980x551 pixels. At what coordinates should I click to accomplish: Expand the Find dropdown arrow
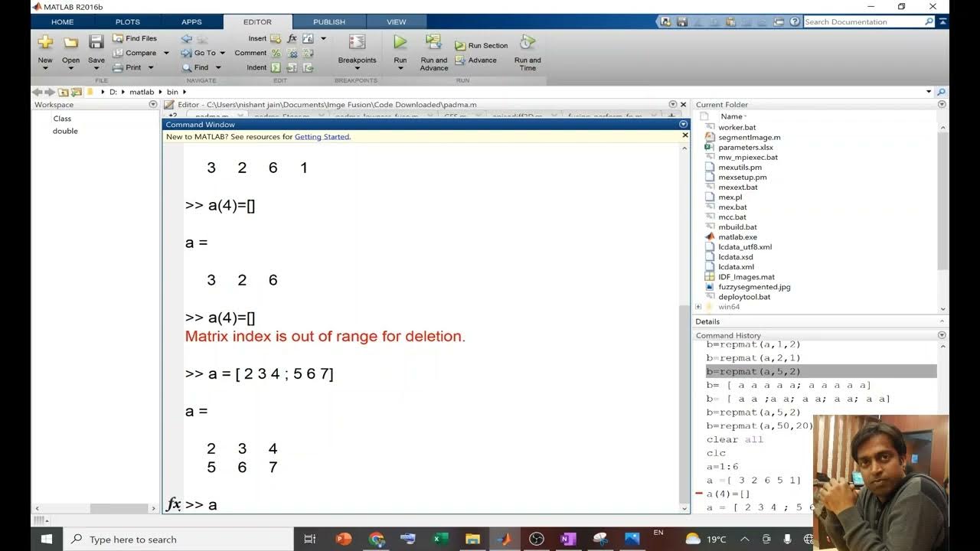(218, 67)
